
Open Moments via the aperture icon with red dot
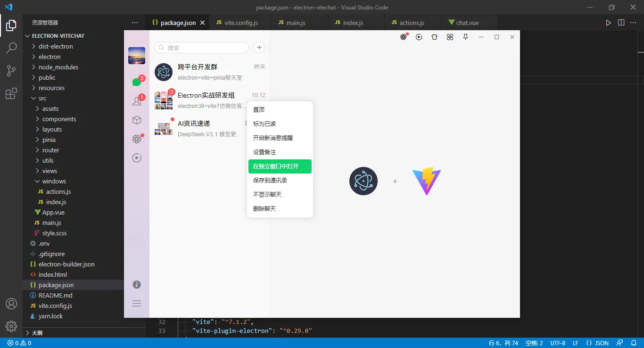coord(136,138)
